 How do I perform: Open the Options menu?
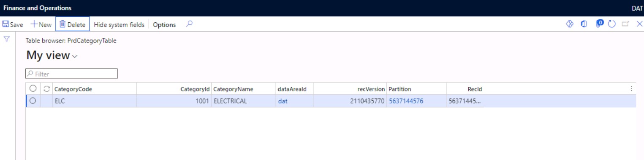(164, 25)
